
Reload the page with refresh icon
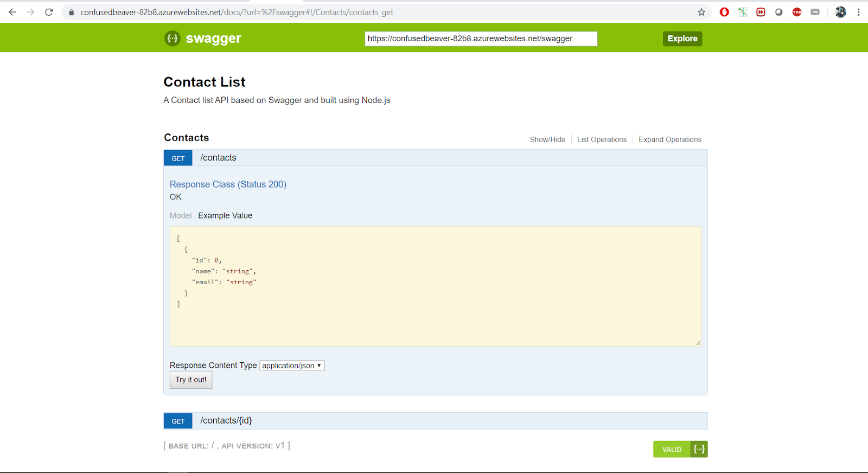[49, 12]
